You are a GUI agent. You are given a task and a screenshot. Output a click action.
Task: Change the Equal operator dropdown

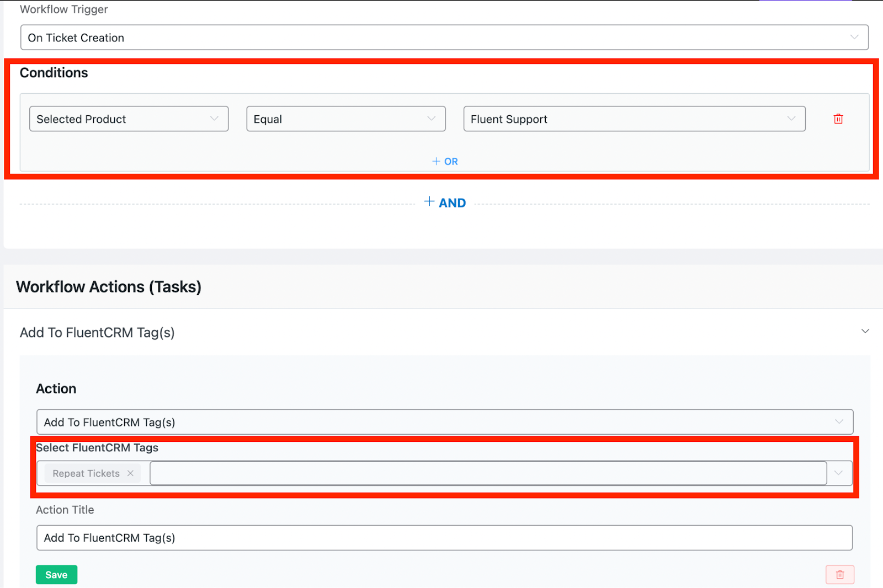click(x=345, y=119)
